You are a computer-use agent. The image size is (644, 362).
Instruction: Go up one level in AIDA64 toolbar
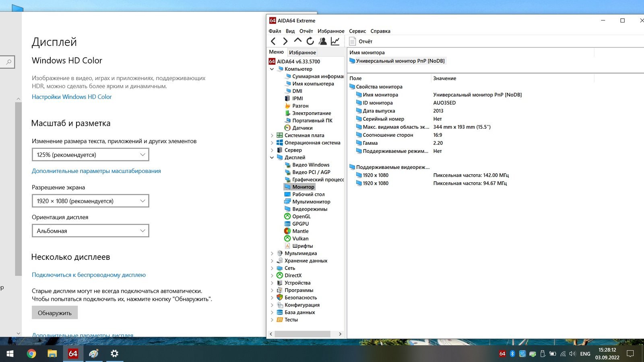click(x=298, y=41)
